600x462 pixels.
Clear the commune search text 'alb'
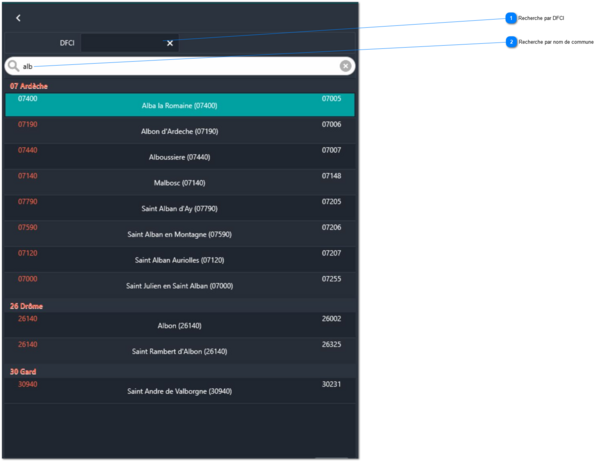click(x=345, y=66)
